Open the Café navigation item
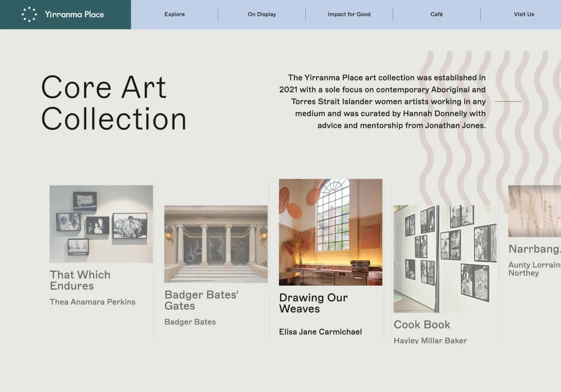 [x=437, y=14]
